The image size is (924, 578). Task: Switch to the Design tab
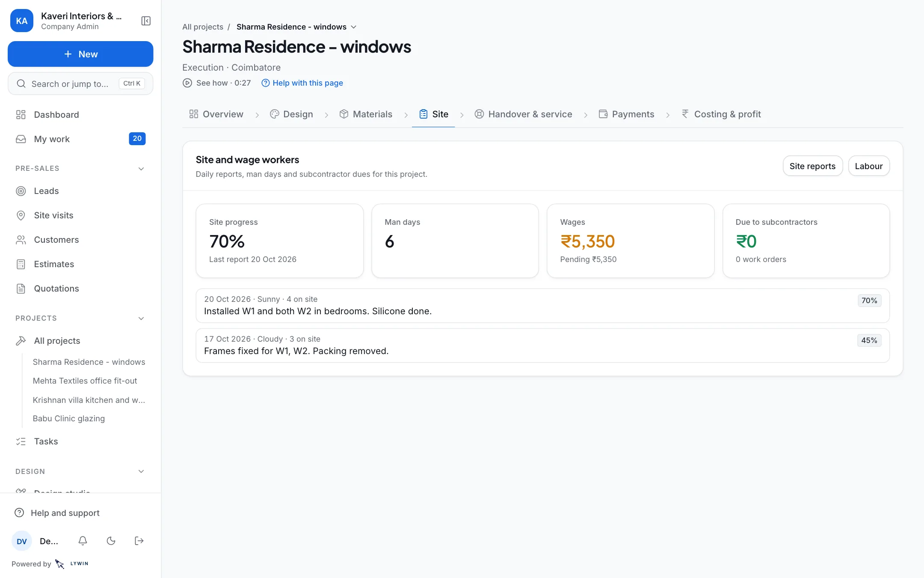(x=292, y=114)
